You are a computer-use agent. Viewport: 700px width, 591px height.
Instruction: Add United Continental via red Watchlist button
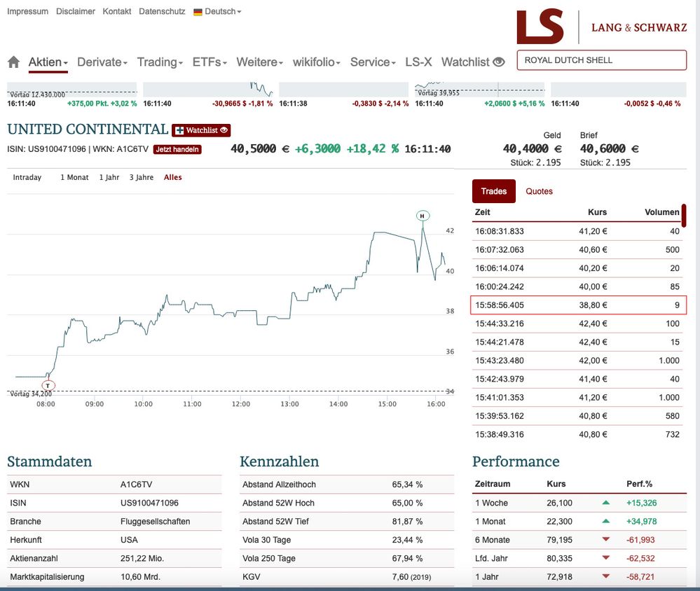pos(201,130)
